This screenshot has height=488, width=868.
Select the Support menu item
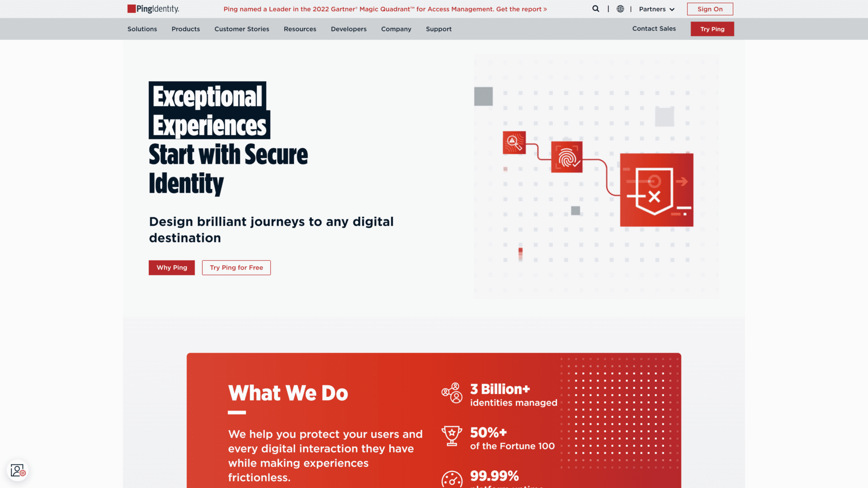438,28
